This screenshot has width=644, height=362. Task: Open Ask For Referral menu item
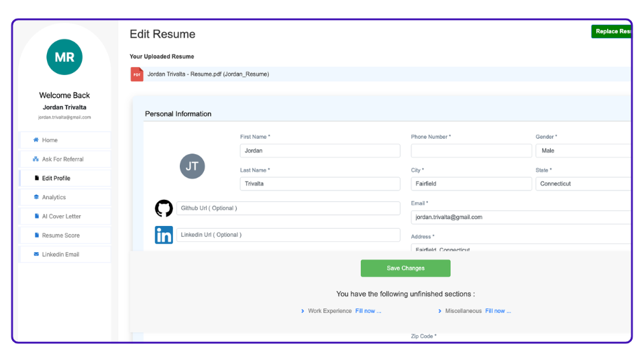[62, 160]
